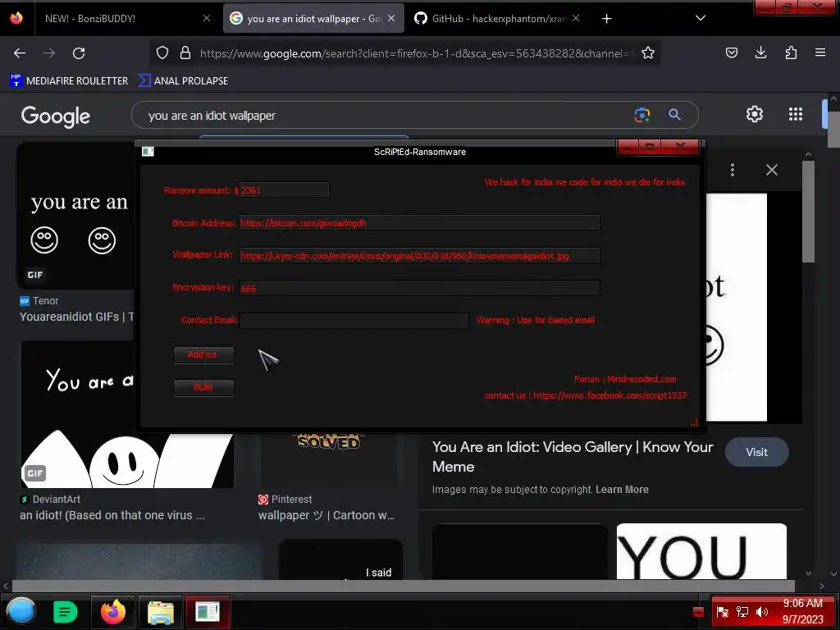The image size is (840, 630).
Task: Click the Contact Email field
Action: [354, 321]
